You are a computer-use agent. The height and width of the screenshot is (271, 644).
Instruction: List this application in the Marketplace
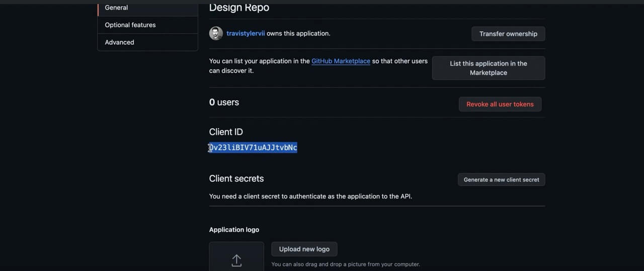point(488,68)
